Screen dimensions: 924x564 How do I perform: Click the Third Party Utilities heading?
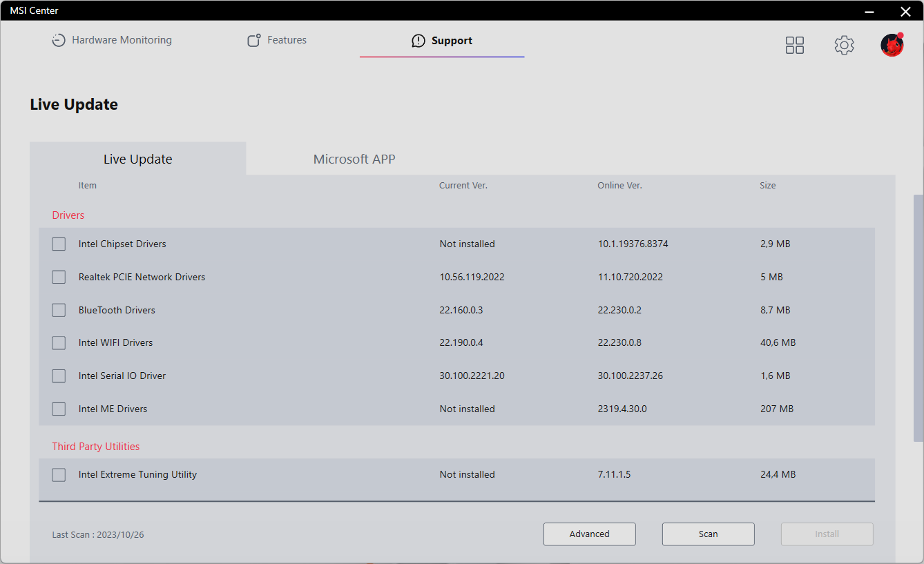point(96,447)
